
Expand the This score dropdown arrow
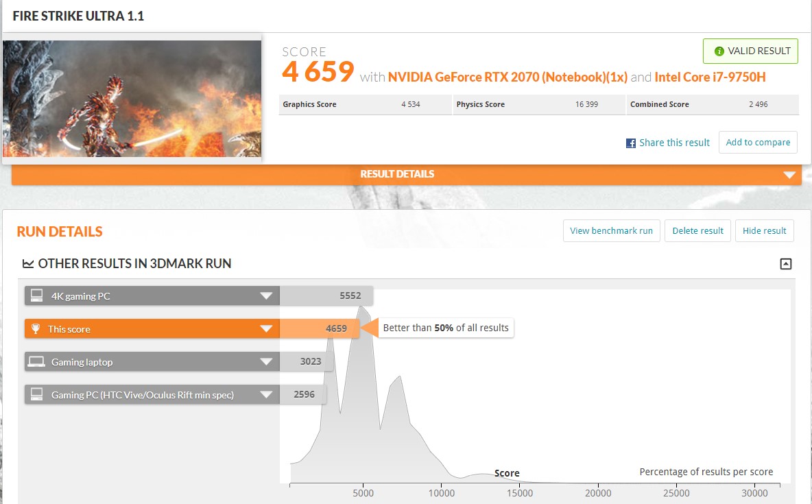266,328
